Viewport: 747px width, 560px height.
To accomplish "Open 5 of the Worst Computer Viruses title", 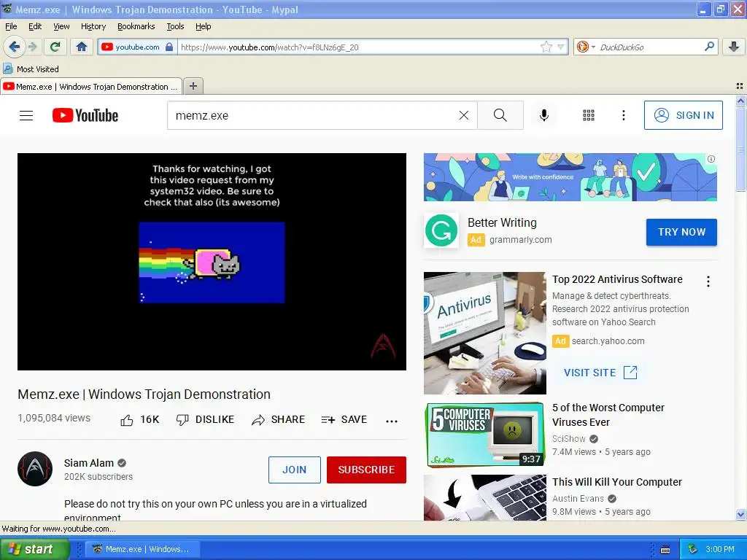I will click(608, 415).
